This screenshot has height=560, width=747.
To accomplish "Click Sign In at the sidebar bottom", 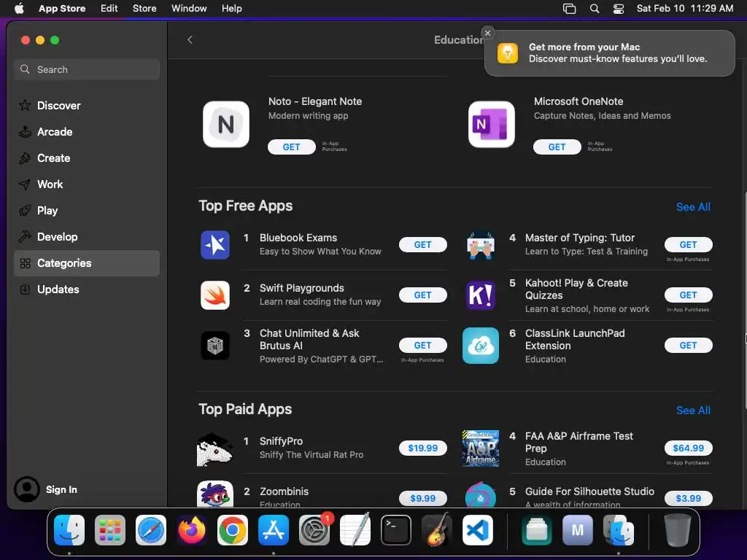I will coord(61,489).
